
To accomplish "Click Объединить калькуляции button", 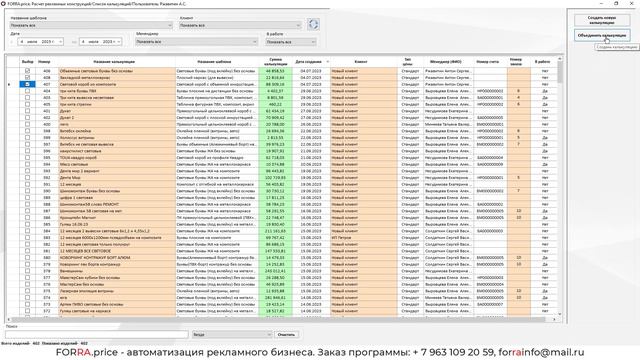I will tap(602, 36).
